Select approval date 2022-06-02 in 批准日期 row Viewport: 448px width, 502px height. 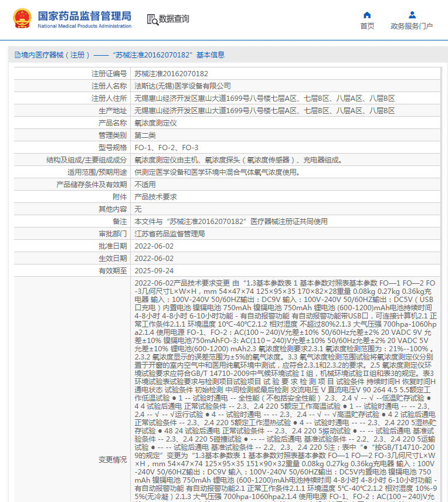coord(154,246)
